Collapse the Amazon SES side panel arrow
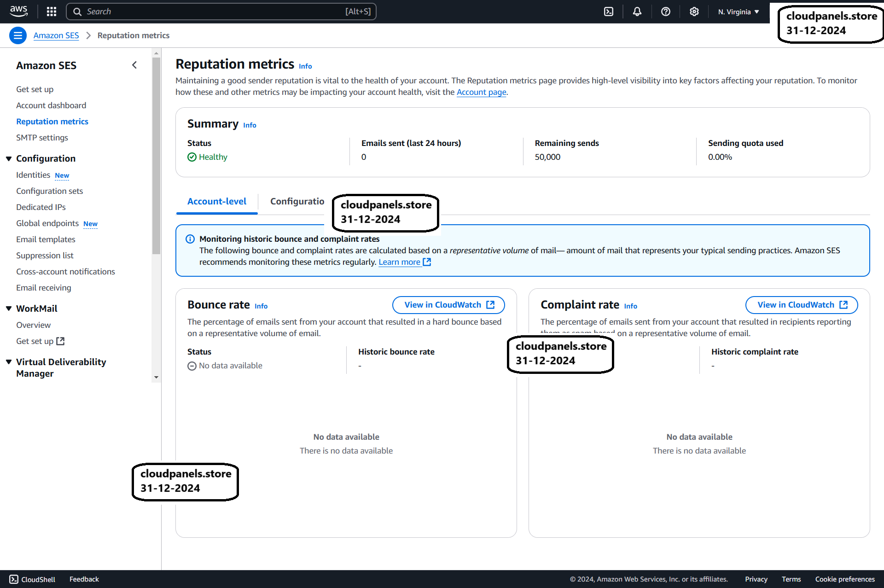 coord(134,65)
